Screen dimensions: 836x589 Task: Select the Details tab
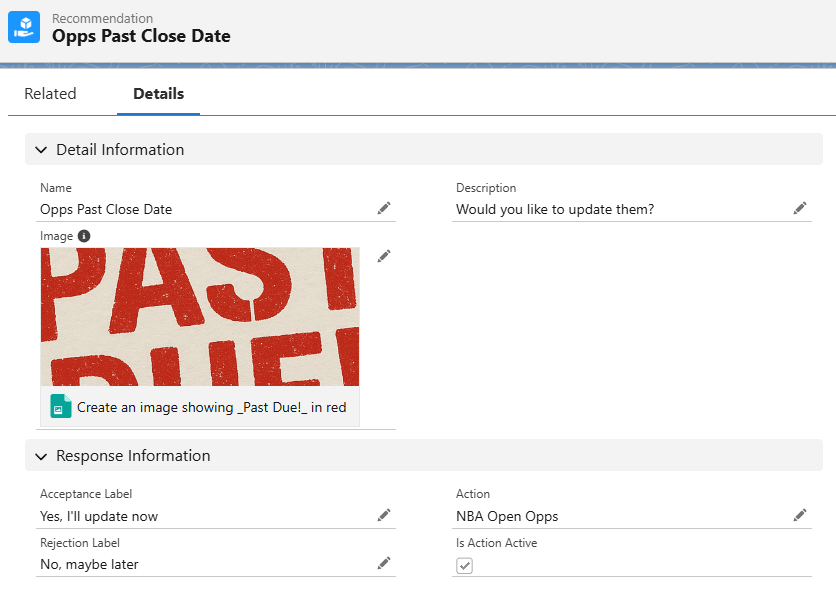(158, 94)
